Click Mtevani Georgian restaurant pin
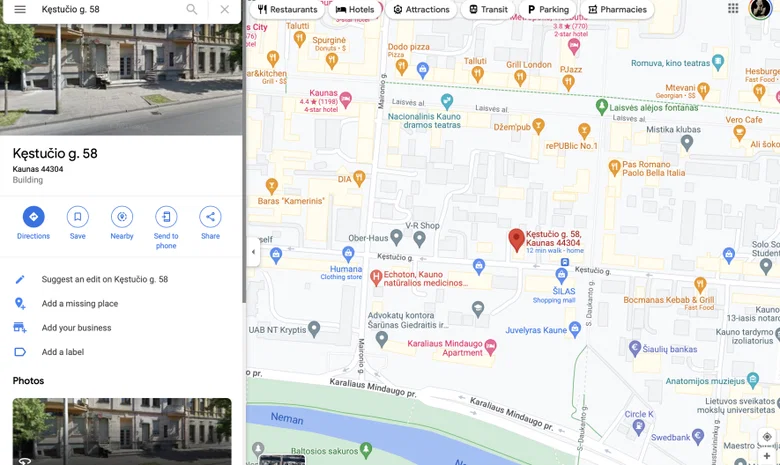The height and width of the screenshot is (465, 780). [703, 91]
